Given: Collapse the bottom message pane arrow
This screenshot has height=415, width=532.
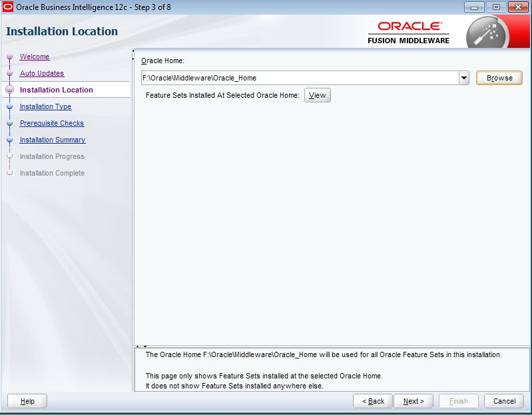Looking at the screenshot, I should 145,346.
